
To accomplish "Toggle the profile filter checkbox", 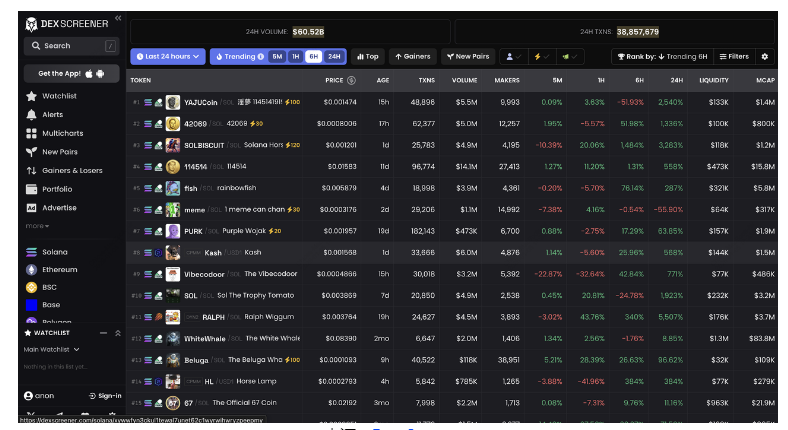I will coord(514,57).
